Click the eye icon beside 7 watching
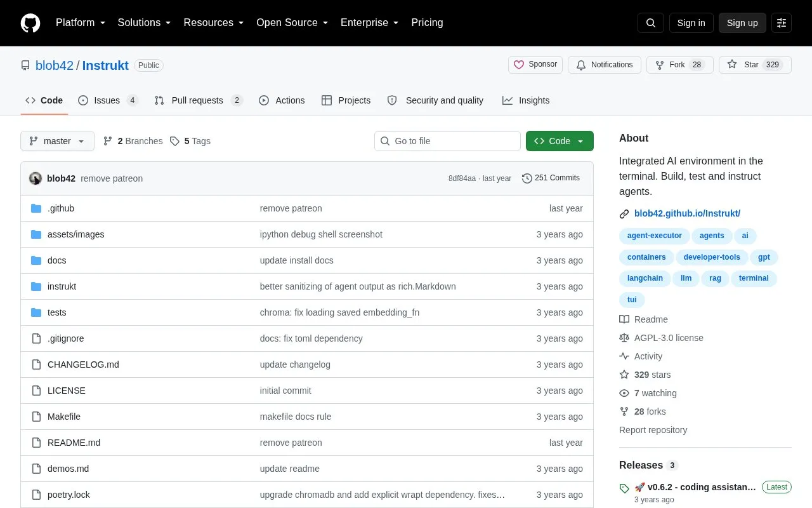The image size is (812, 508). (x=624, y=393)
